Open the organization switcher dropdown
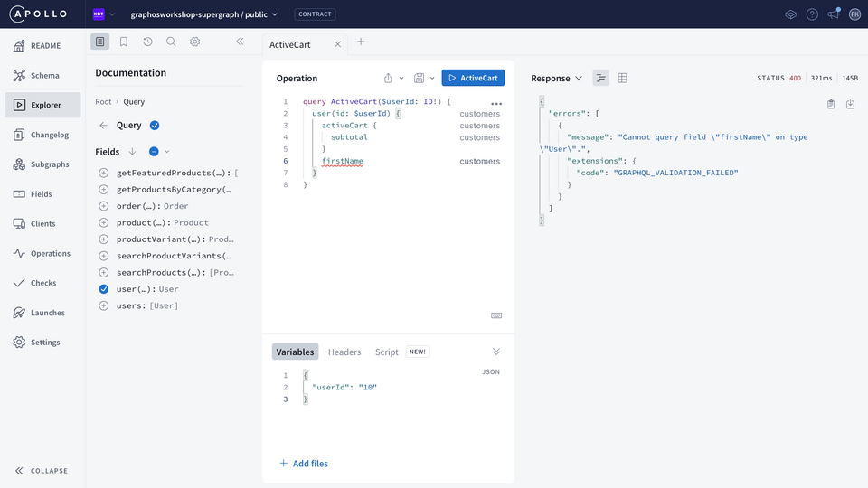868x488 pixels. tap(104, 14)
